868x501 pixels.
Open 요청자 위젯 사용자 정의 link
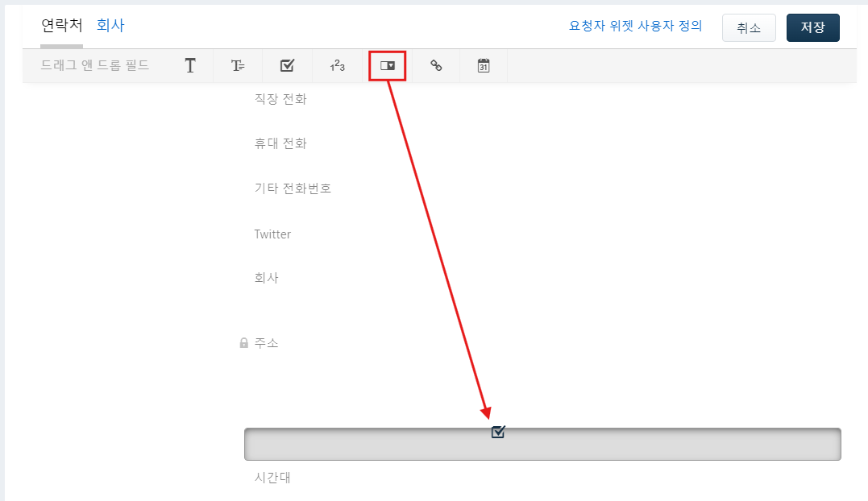click(636, 26)
